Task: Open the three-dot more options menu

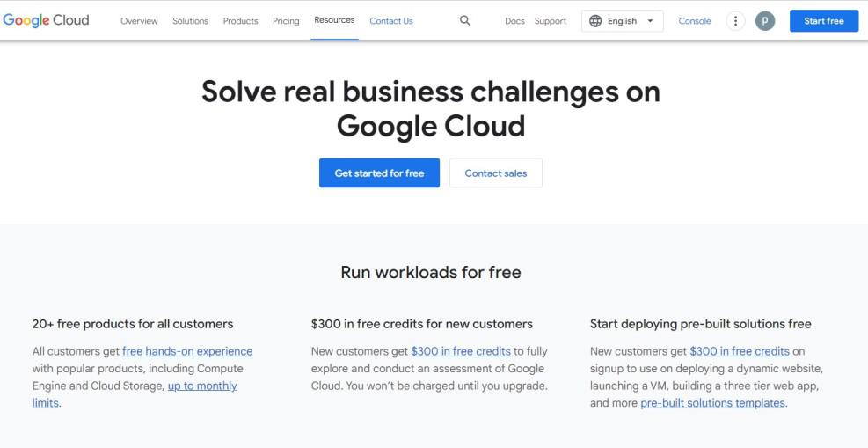Action: (x=735, y=21)
